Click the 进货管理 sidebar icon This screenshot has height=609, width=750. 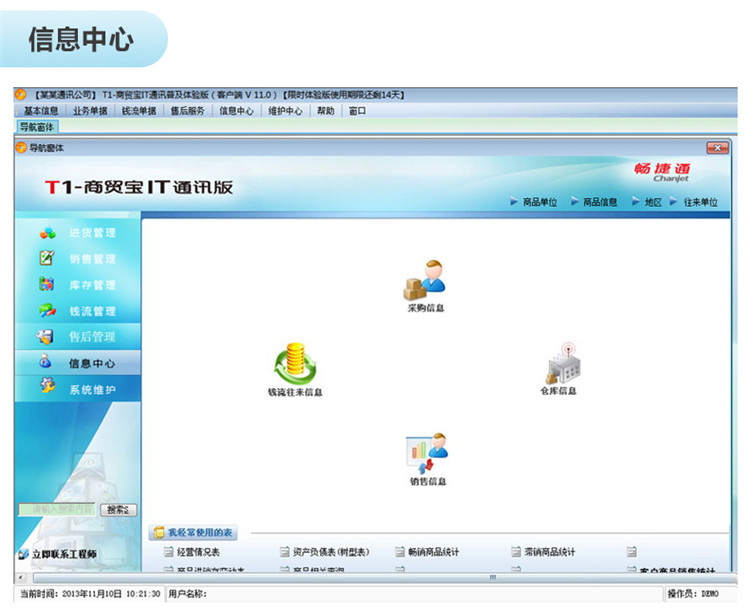click(x=47, y=233)
